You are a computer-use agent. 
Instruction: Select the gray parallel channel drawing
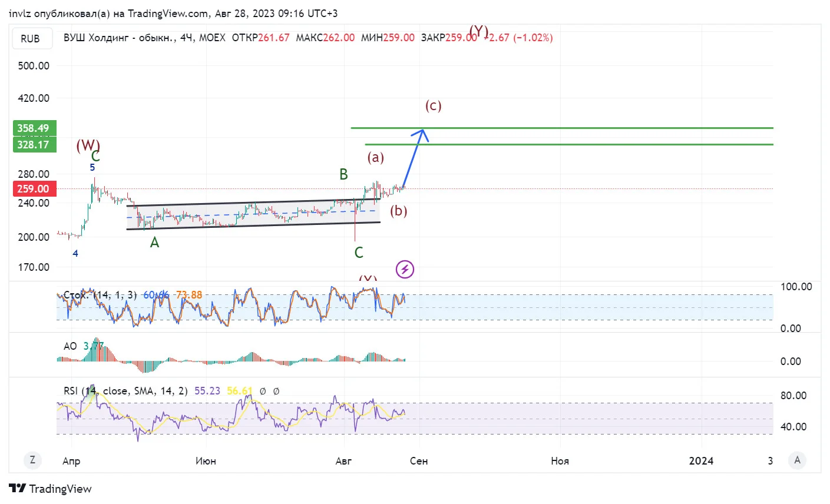click(254, 214)
